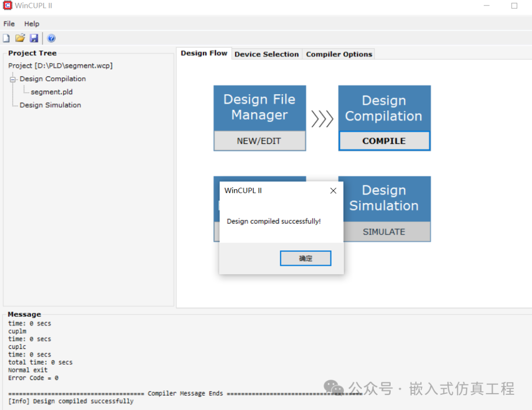Click the Design Compilation blue tile
Screen dimensions: 532x410
384,108
